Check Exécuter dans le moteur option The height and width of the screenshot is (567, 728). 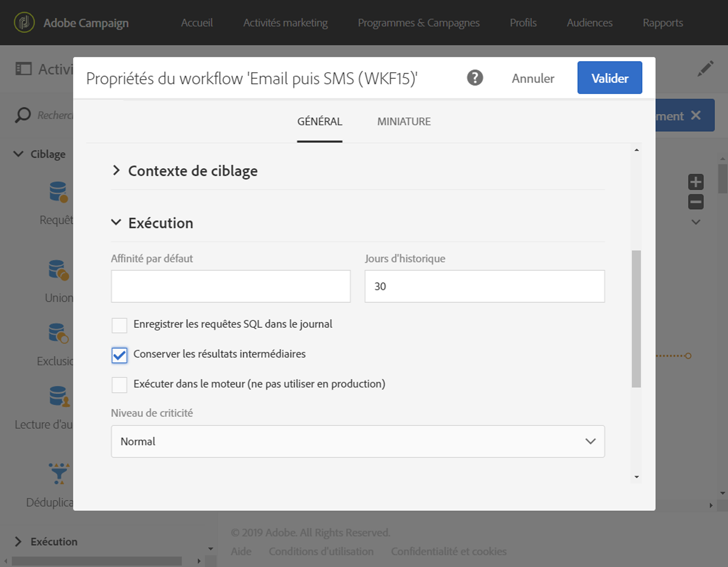[119, 385]
